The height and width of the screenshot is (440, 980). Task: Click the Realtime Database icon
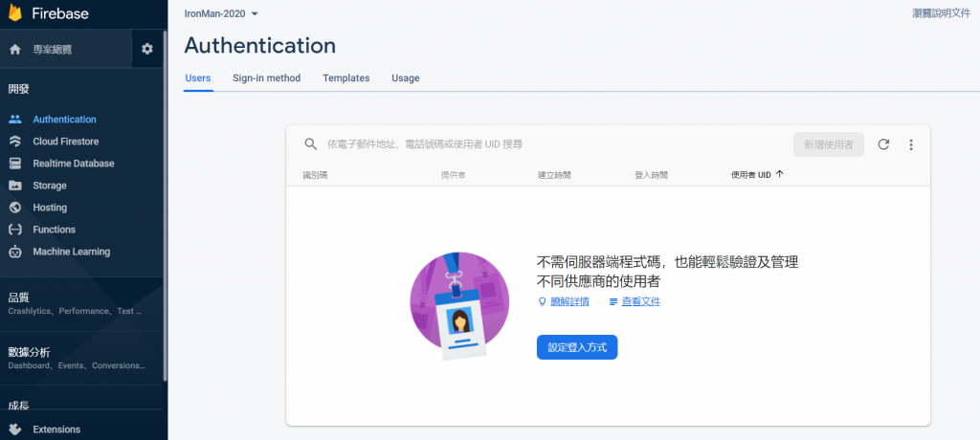15,164
